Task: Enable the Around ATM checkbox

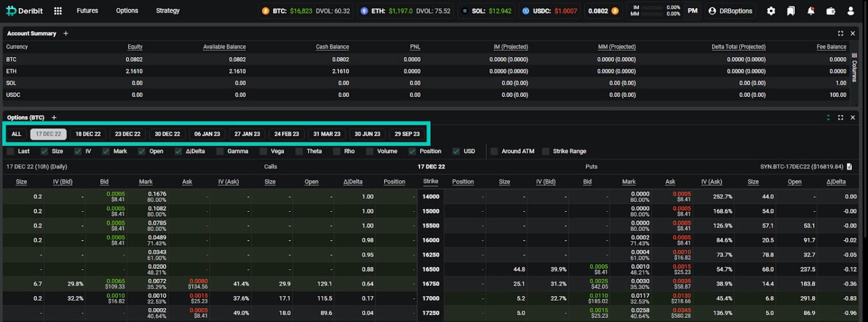Action: [494, 151]
